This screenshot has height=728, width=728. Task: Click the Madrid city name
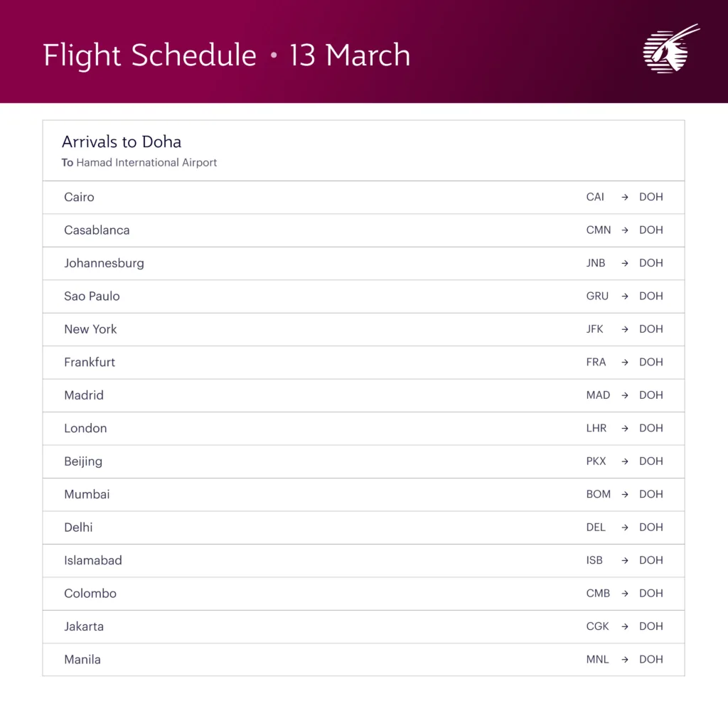pos(84,395)
